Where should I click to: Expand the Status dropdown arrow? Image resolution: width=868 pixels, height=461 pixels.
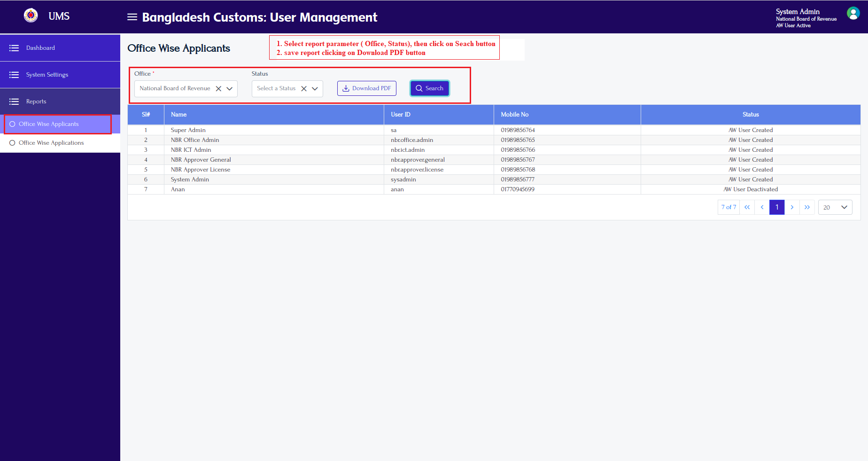pos(315,88)
